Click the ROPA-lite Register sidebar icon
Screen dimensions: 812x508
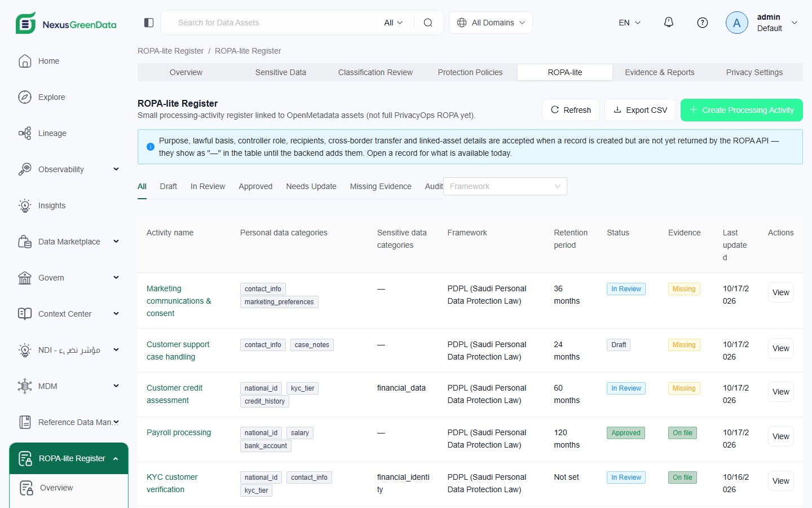pos(25,458)
